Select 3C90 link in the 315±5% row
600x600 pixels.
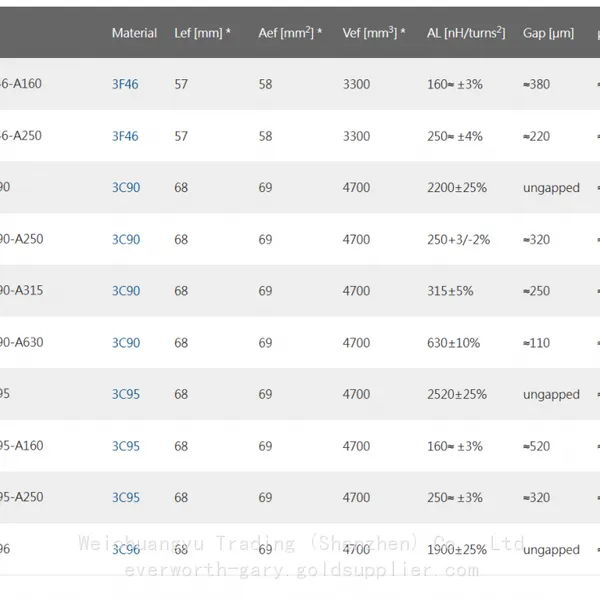coord(126,291)
